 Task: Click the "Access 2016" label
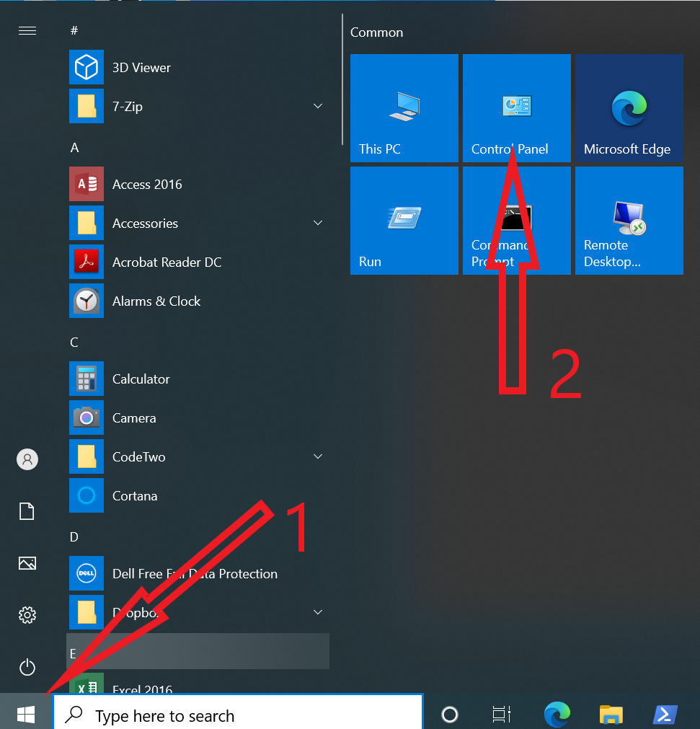tap(147, 185)
